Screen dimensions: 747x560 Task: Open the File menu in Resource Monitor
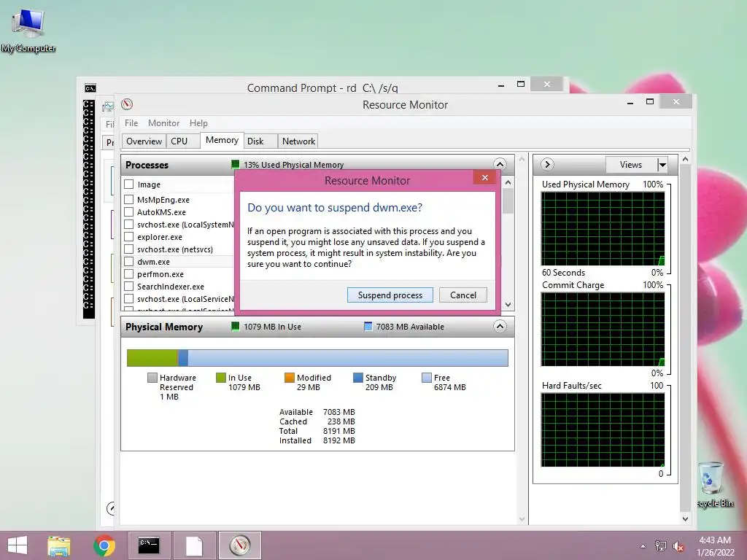pos(131,122)
